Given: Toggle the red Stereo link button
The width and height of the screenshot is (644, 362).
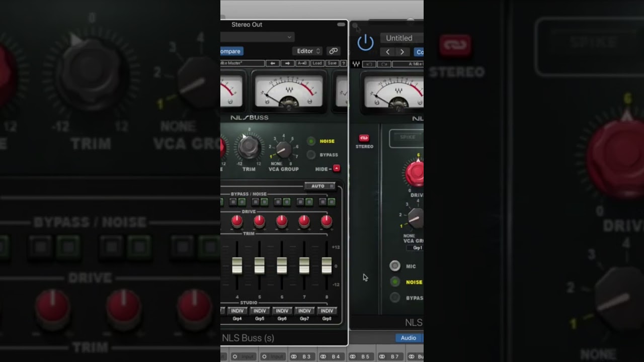Looking at the screenshot, I should tap(364, 138).
